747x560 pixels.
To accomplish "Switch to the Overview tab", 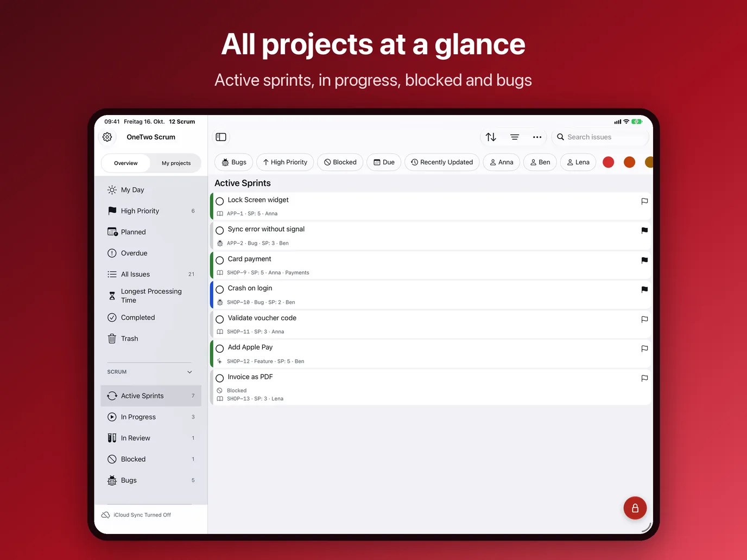I will point(126,163).
